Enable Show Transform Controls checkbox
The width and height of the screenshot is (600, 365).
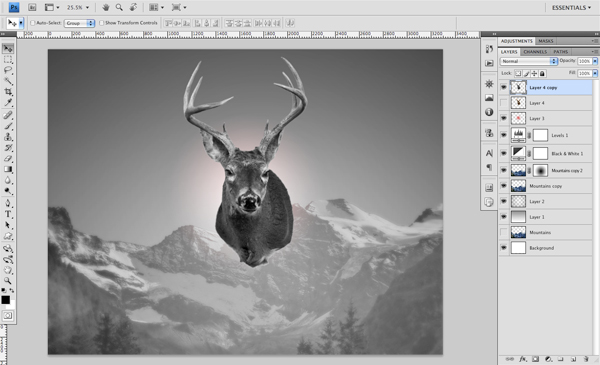pos(101,23)
